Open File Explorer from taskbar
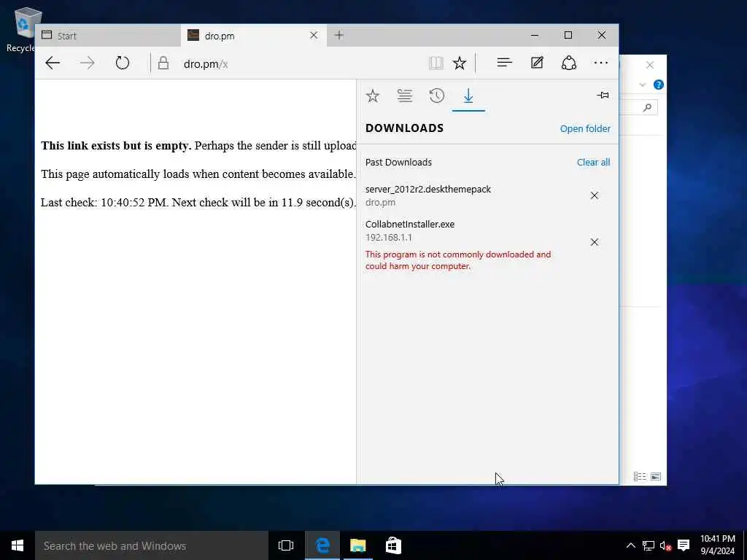This screenshot has height=560, width=747. tap(357, 545)
